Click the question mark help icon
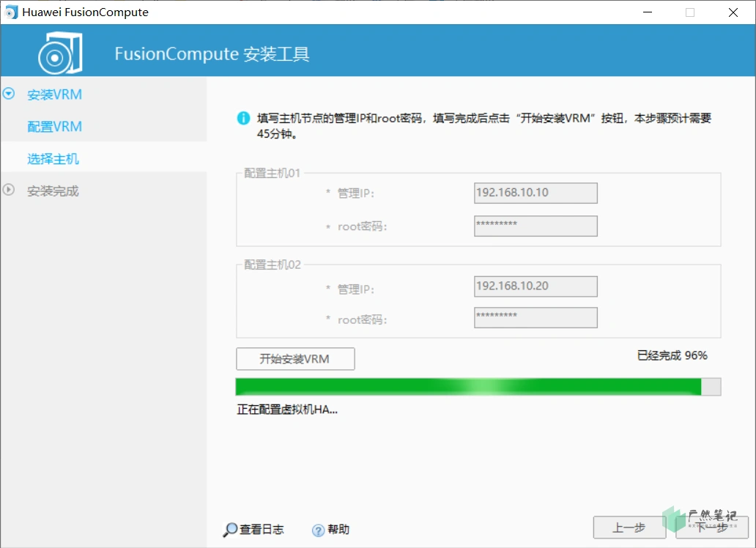 click(x=318, y=530)
